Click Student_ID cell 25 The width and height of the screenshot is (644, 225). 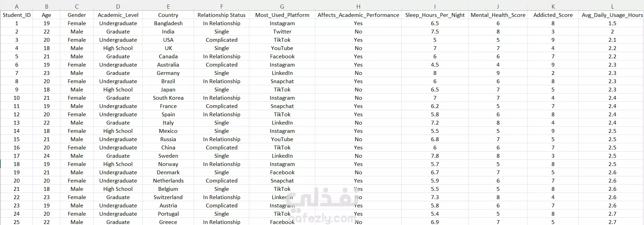pyautogui.click(x=17, y=222)
